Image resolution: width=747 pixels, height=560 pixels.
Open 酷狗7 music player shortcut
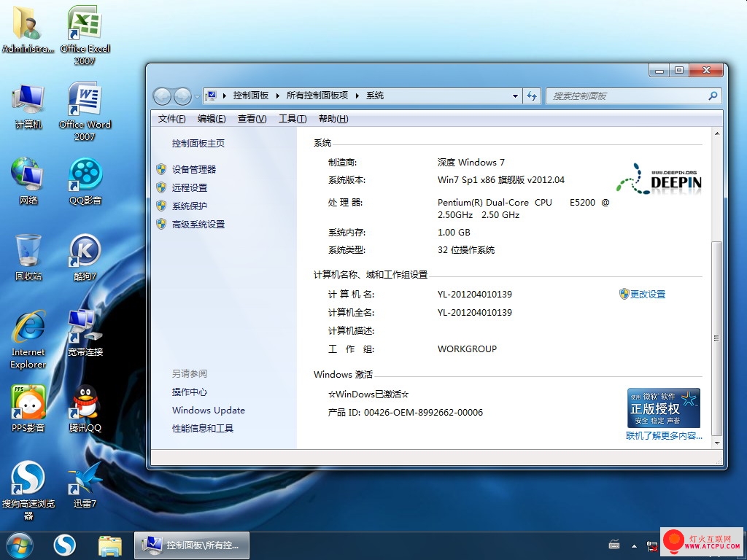85,257
